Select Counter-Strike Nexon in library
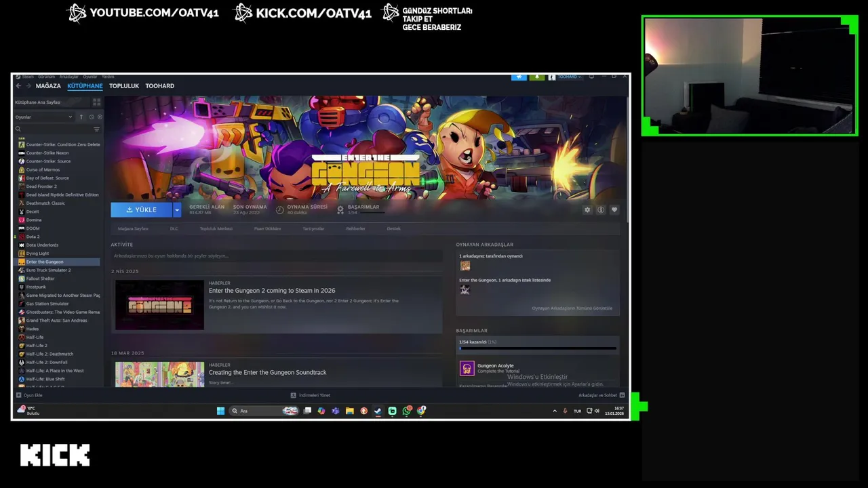The image size is (868, 488). pos(47,153)
